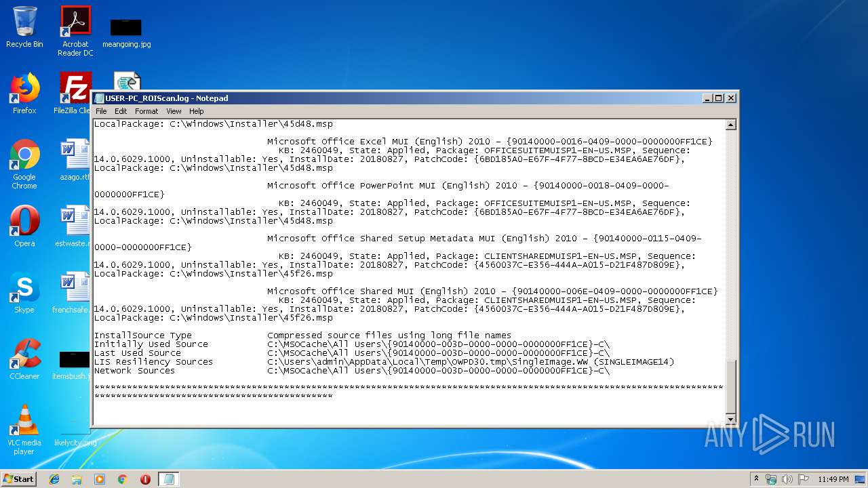This screenshot has width=868, height=488.
Task: Click the partially hidden desktop icon behind Notepad
Action: point(127,80)
